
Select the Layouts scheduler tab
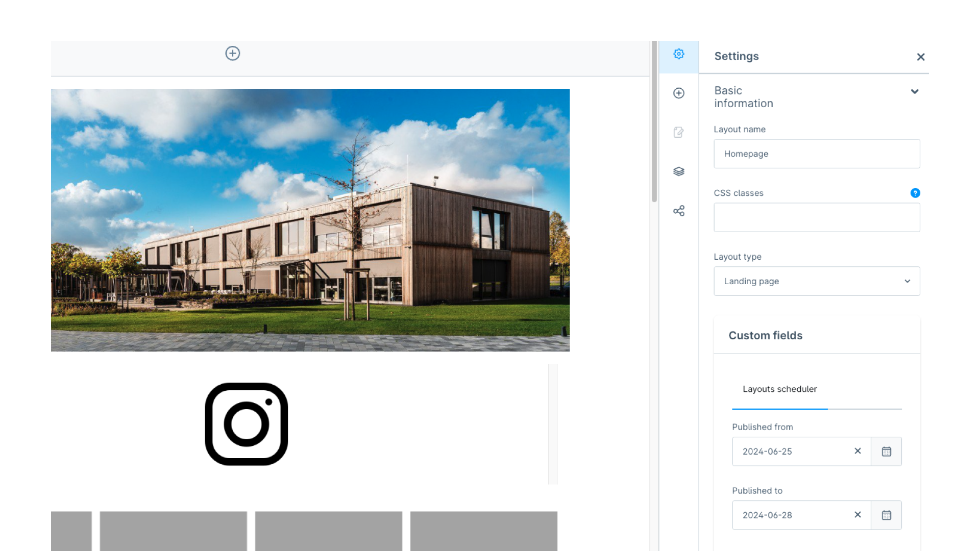click(779, 389)
